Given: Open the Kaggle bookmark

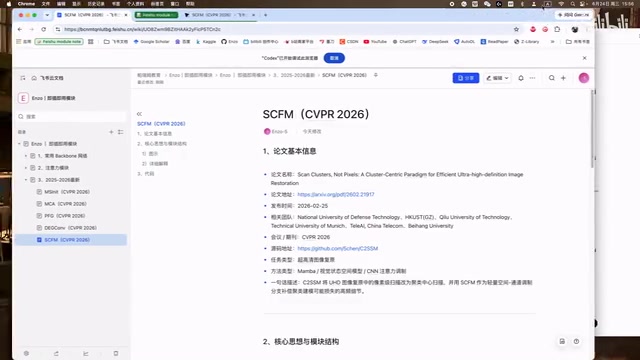Looking at the screenshot, I should tap(206, 42).
